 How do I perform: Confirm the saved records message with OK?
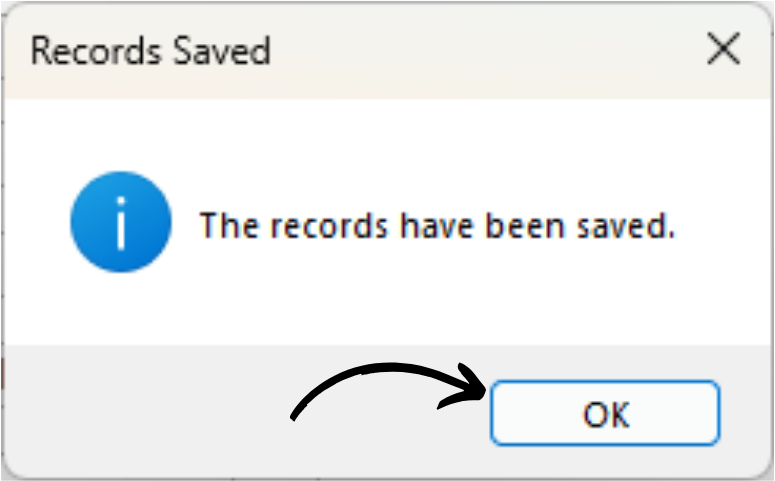click(x=605, y=413)
